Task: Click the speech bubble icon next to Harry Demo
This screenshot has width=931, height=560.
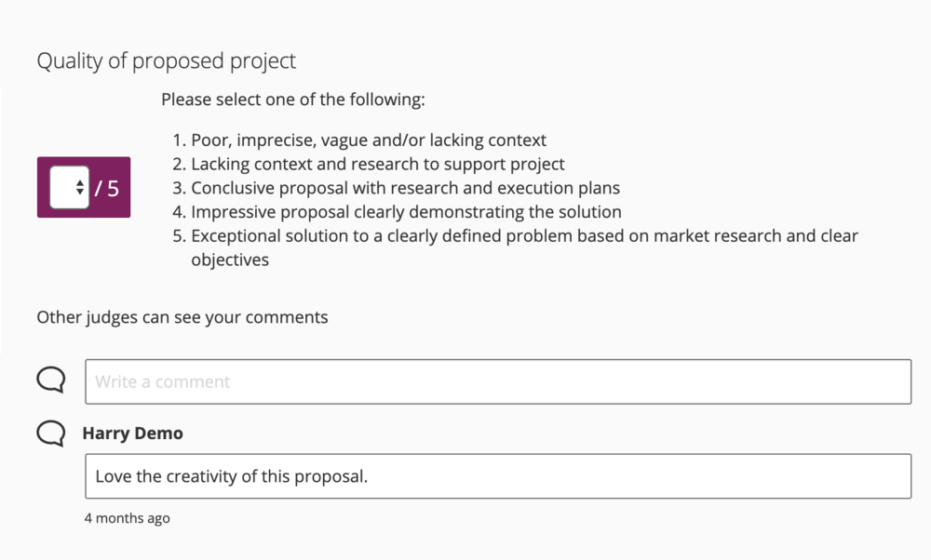Action: tap(50, 432)
